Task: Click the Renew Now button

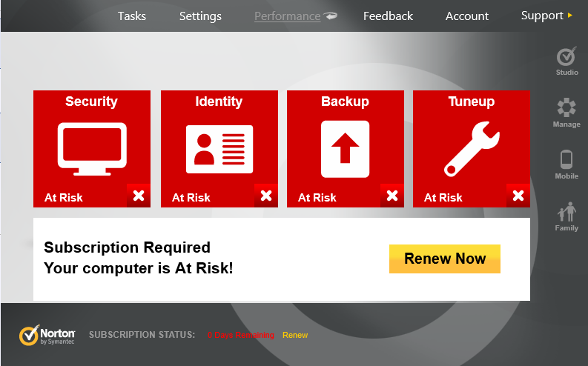Action: coord(445,259)
